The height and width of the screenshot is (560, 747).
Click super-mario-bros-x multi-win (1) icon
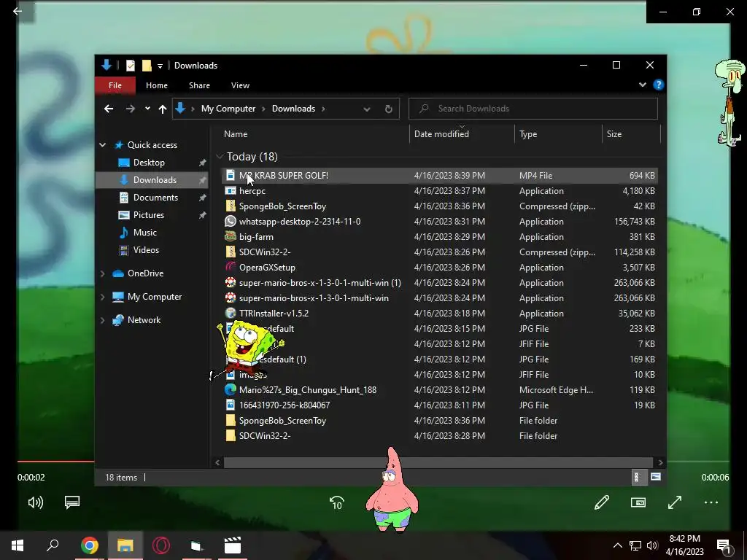231,282
